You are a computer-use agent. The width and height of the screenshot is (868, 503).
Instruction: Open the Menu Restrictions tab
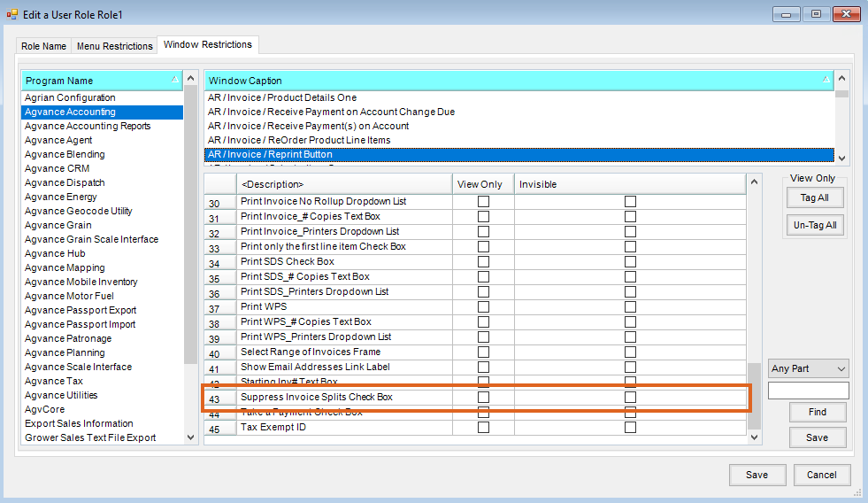coord(115,46)
